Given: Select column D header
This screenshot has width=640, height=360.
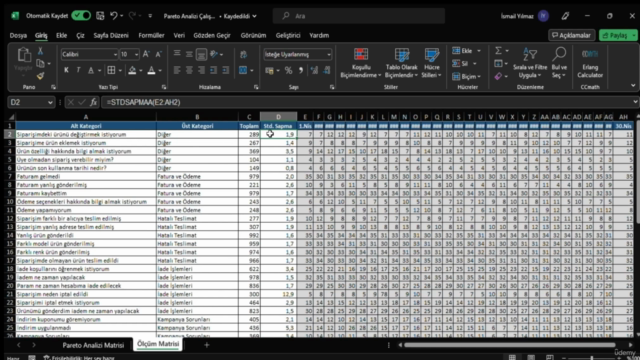Looking at the screenshot, I should (278, 117).
